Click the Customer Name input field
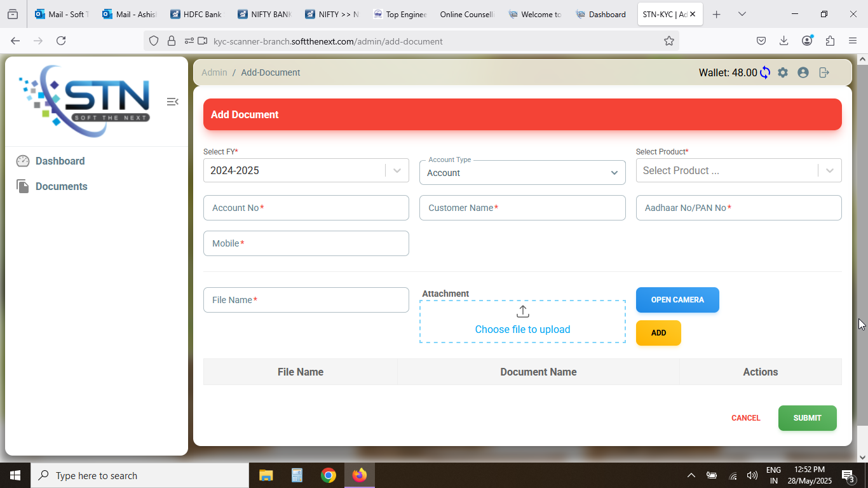868x488 pixels. click(x=522, y=208)
